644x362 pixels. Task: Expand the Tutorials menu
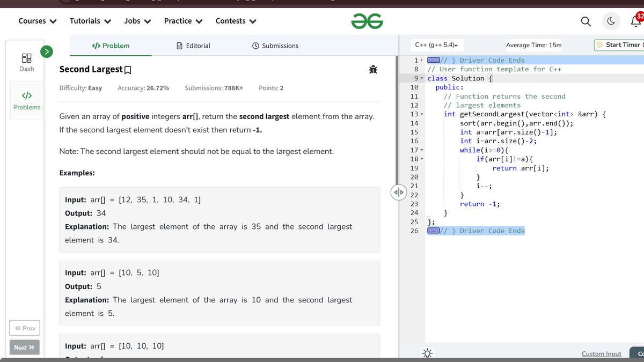[x=90, y=21]
